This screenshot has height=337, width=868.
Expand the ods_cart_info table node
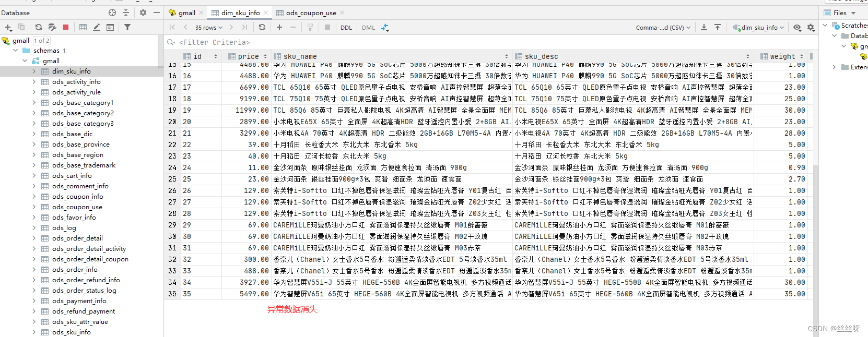tap(34, 176)
